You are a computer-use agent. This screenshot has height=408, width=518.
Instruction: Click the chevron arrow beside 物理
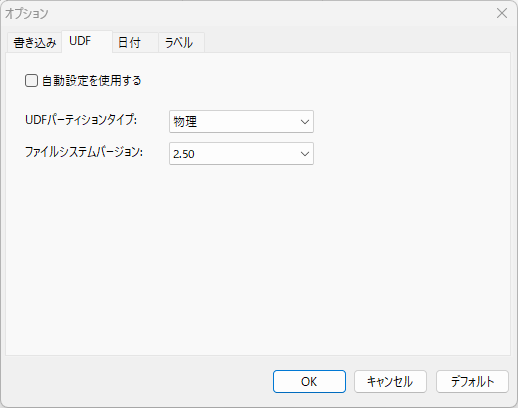305,122
